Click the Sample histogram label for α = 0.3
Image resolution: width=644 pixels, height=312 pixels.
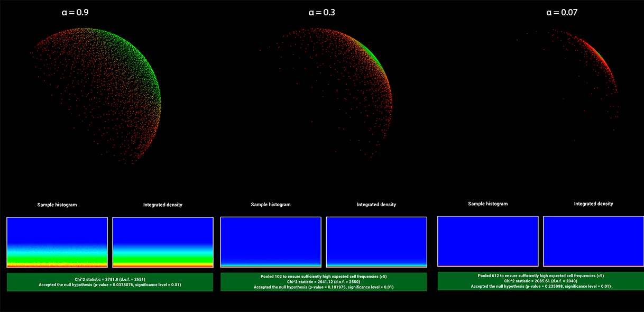[x=271, y=205]
